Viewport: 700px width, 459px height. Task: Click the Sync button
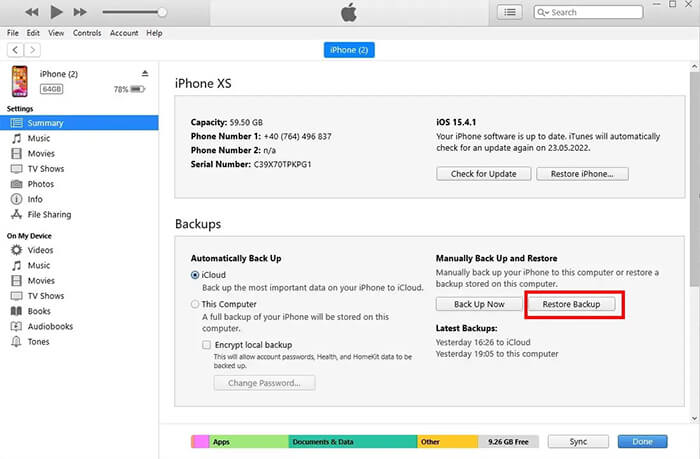tap(578, 442)
